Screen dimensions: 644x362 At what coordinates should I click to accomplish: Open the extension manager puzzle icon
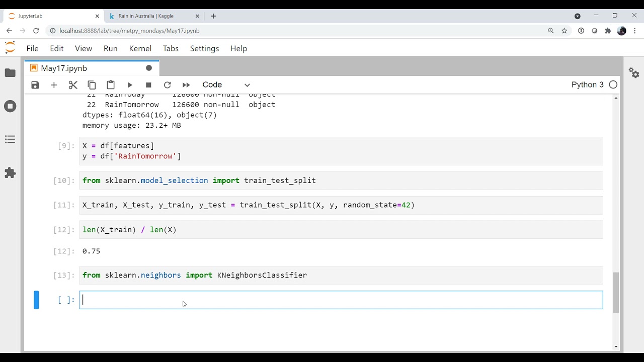tap(10, 173)
